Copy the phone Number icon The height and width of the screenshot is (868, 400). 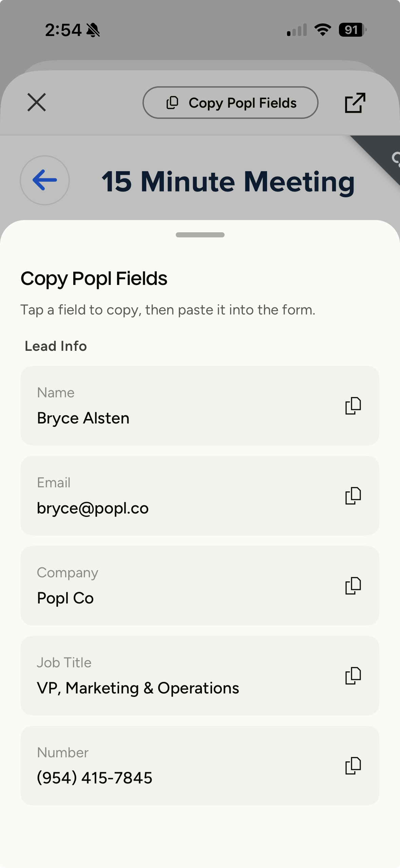point(353,765)
